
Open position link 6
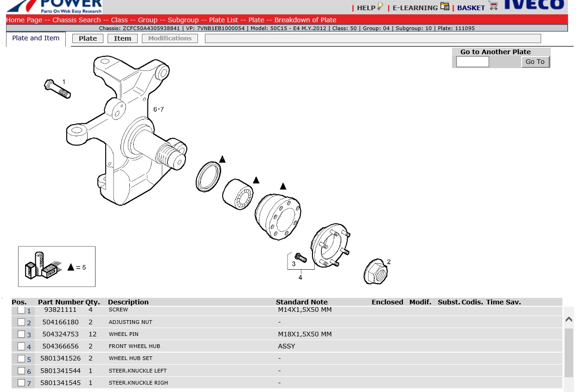pyautogui.click(x=29, y=372)
